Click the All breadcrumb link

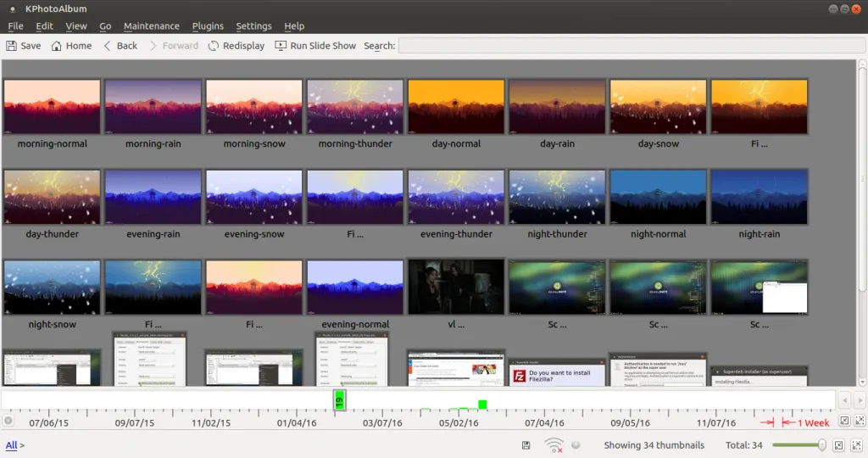pyautogui.click(x=11, y=445)
